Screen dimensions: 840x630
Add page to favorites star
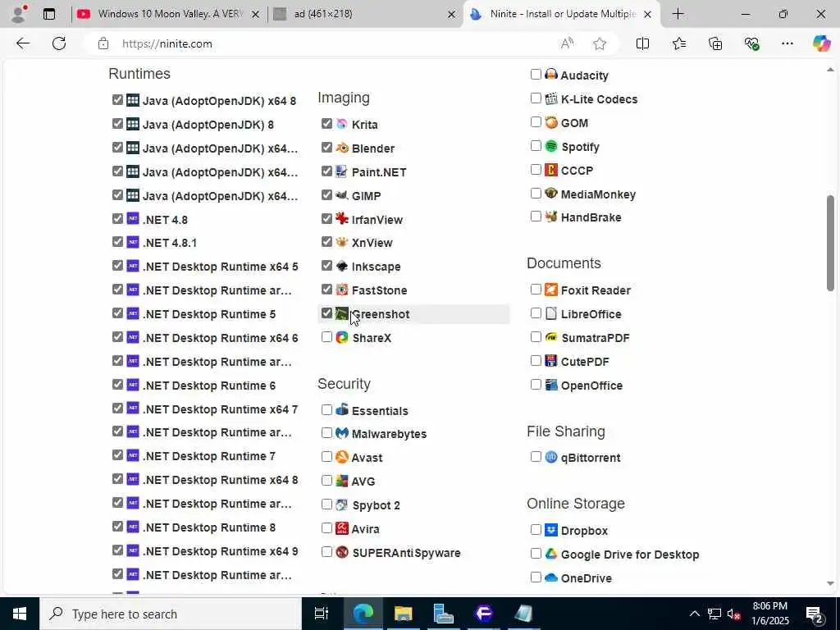(600, 44)
